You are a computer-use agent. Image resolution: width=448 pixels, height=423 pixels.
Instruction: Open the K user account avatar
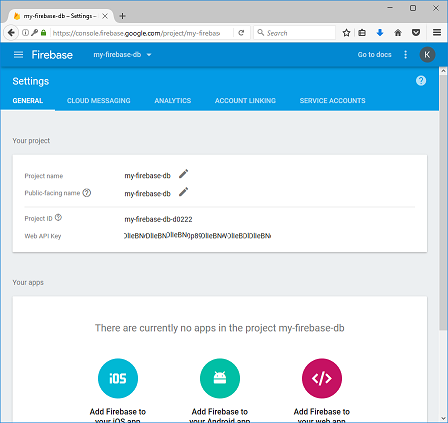427,55
